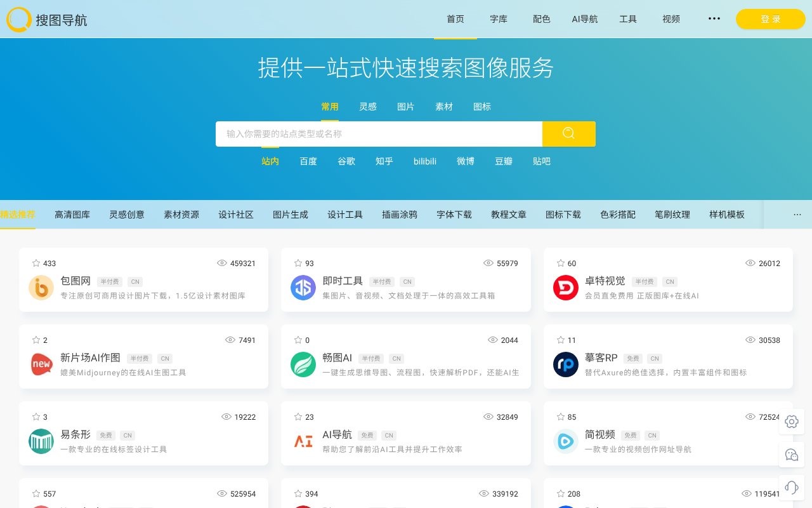Open the settings gear on right sidebar
The image size is (812, 508).
pos(791,422)
